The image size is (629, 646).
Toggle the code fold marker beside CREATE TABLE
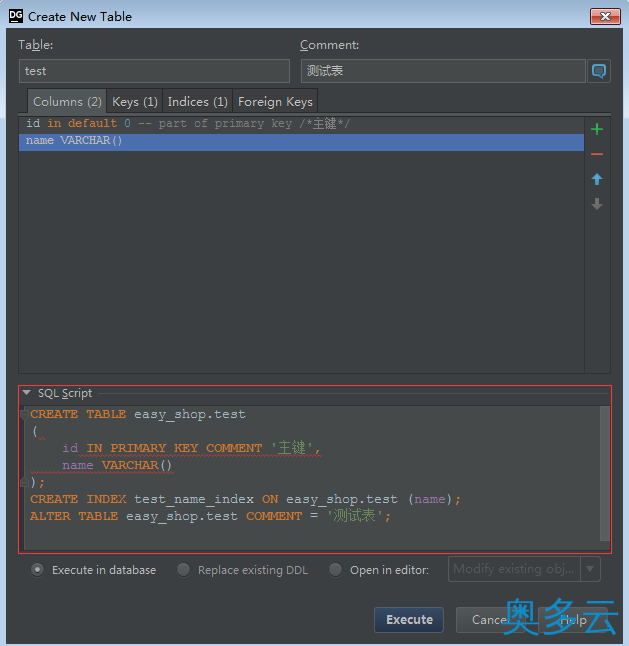pyautogui.click(x=24, y=414)
